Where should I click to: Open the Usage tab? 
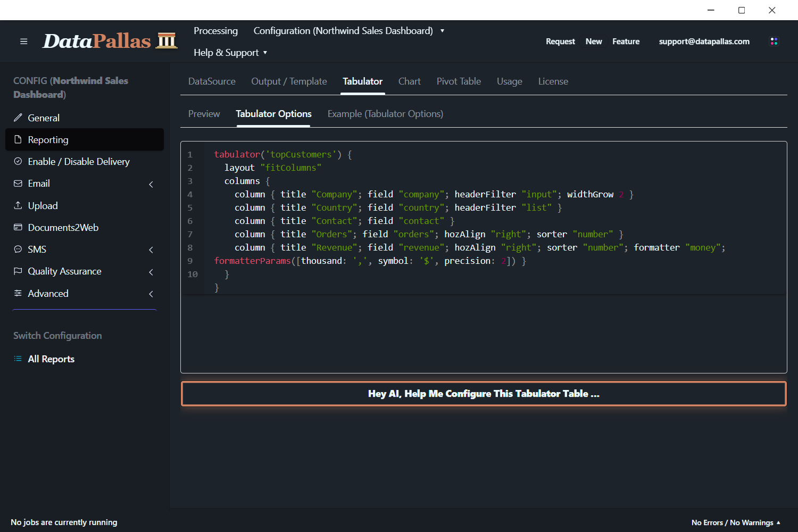509,81
